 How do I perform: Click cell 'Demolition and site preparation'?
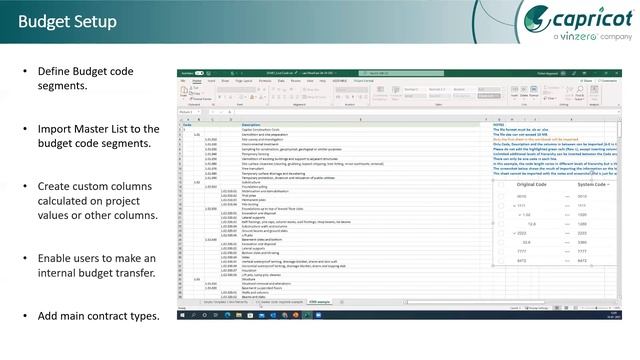coord(265,134)
